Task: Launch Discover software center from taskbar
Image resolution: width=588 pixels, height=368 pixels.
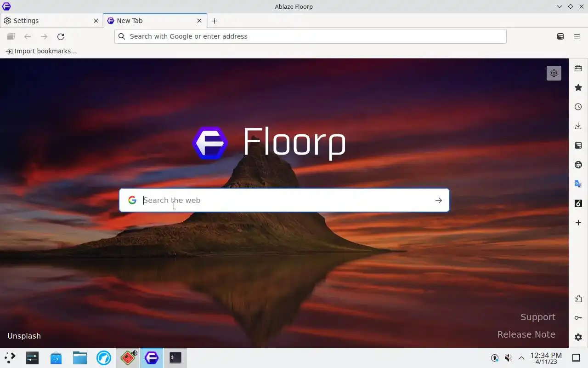Action: click(56, 358)
